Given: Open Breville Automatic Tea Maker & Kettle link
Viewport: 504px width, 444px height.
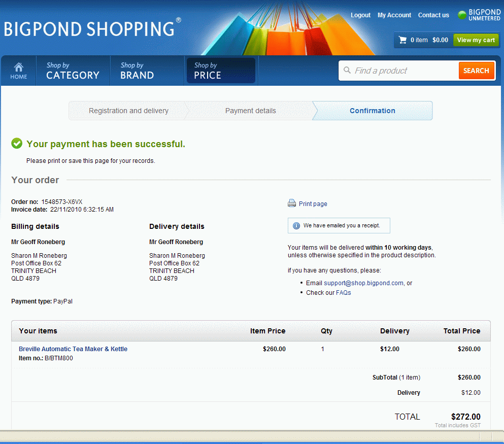Looking at the screenshot, I should [73, 349].
